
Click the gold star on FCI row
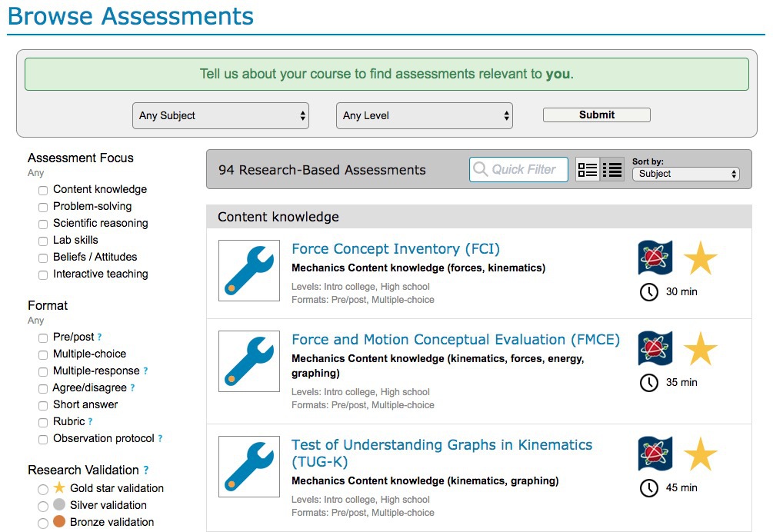click(x=700, y=258)
